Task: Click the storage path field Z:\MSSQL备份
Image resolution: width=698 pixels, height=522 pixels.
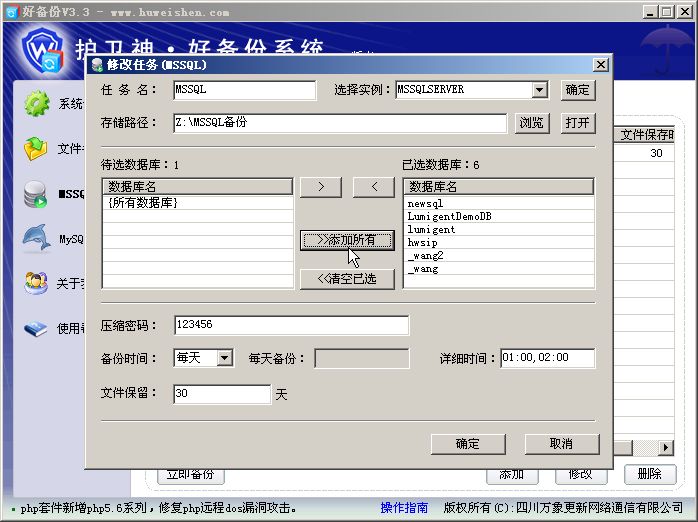Action: click(x=340, y=123)
